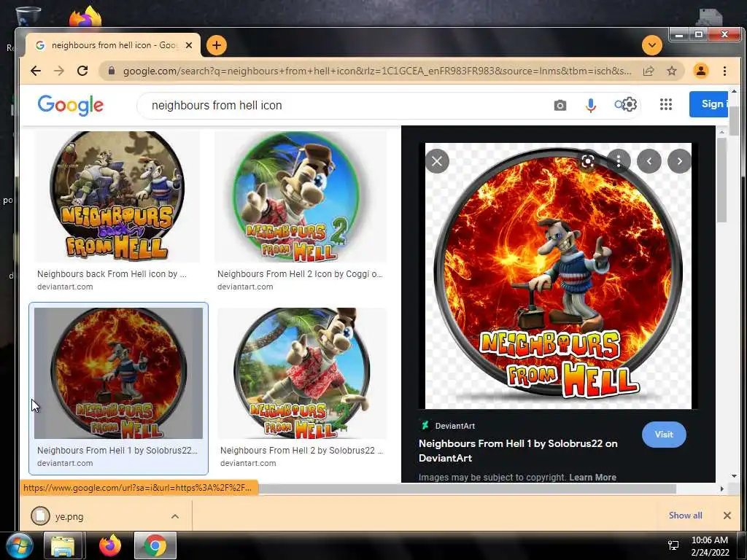Show next image in preview

coord(679,161)
